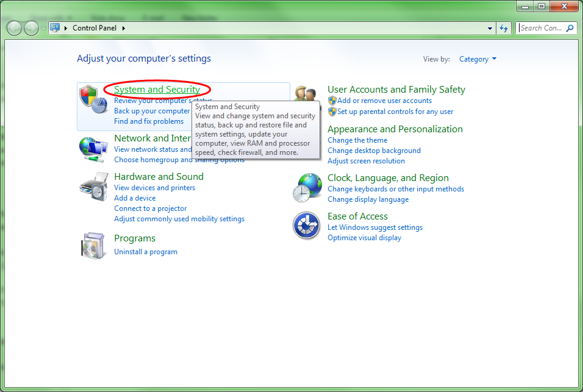Screen dimensions: 583x392
Task: Click Optimize visual display link
Action: (365, 238)
